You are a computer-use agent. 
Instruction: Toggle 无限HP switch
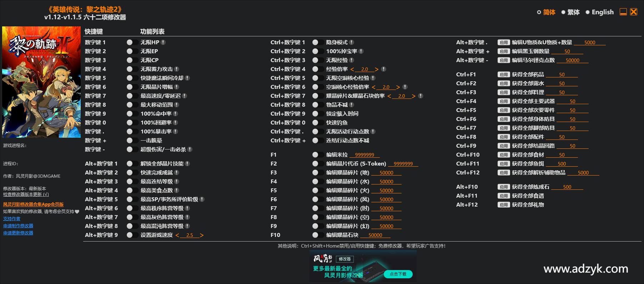pyautogui.click(x=132, y=42)
